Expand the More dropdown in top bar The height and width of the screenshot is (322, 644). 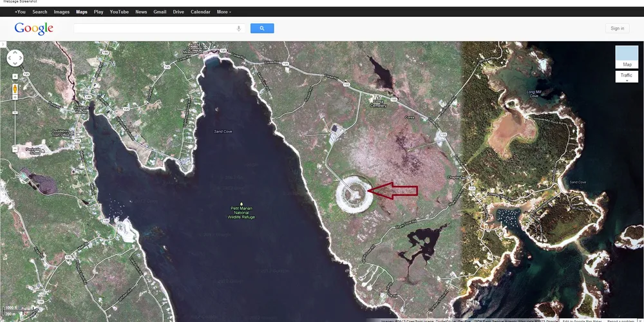point(224,12)
